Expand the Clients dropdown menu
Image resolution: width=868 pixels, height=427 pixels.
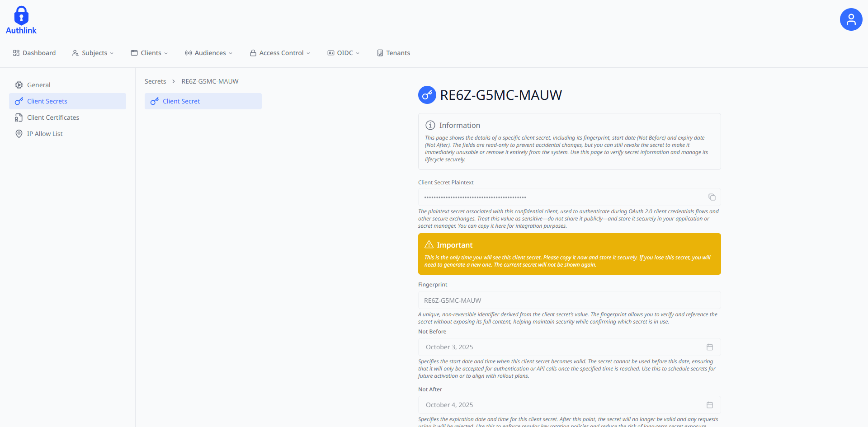[x=150, y=53]
